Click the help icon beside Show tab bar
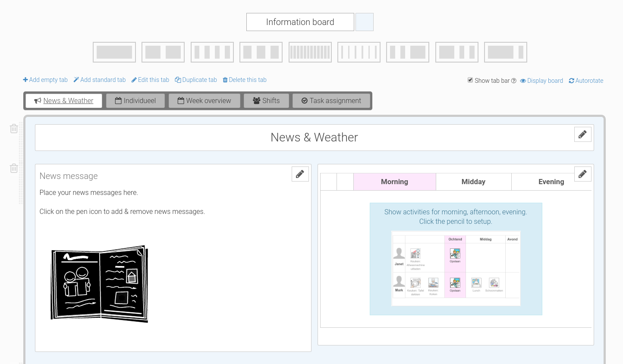The width and height of the screenshot is (623, 364). coord(514,81)
